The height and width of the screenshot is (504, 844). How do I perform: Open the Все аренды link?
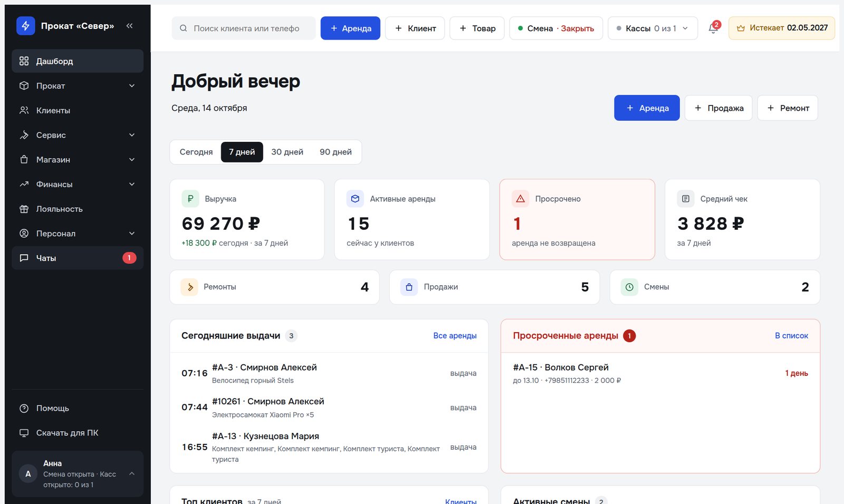tap(455, 336)
